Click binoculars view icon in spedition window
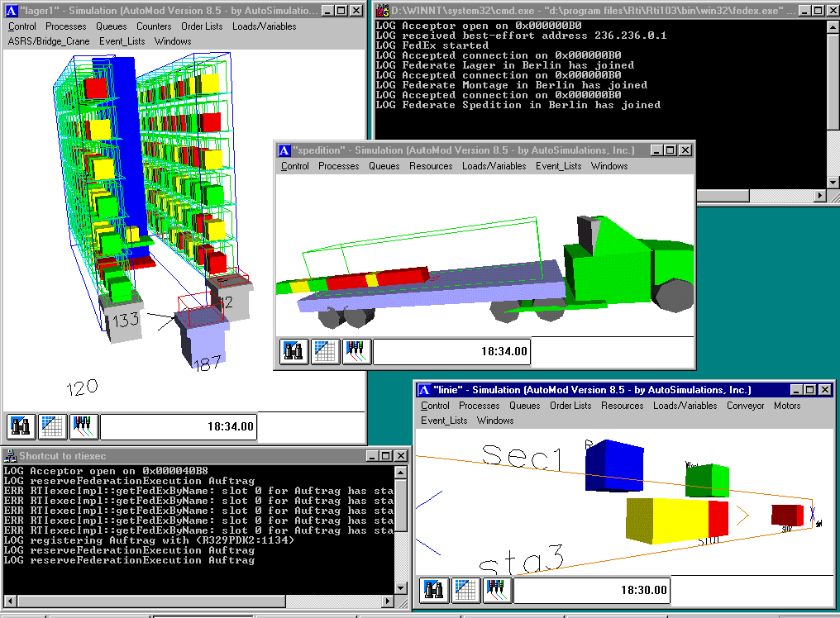This screenshot has width=840, height=618. pos(294,351)
